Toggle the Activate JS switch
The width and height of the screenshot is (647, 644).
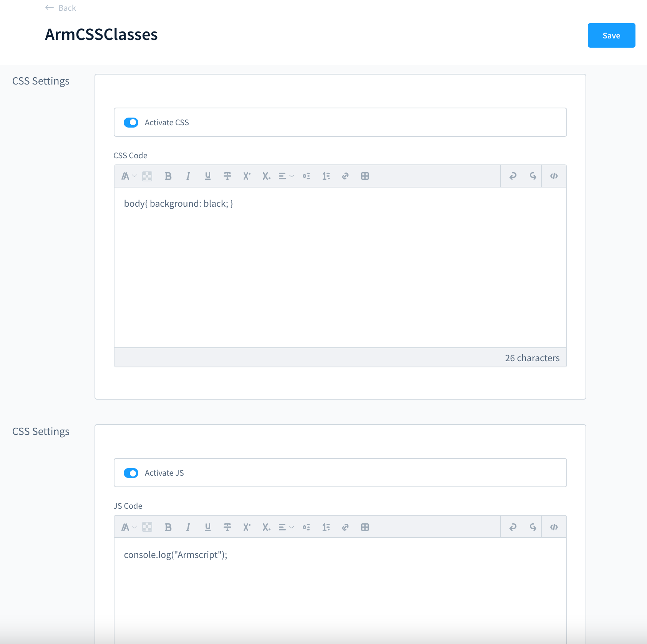click(131, 473)
